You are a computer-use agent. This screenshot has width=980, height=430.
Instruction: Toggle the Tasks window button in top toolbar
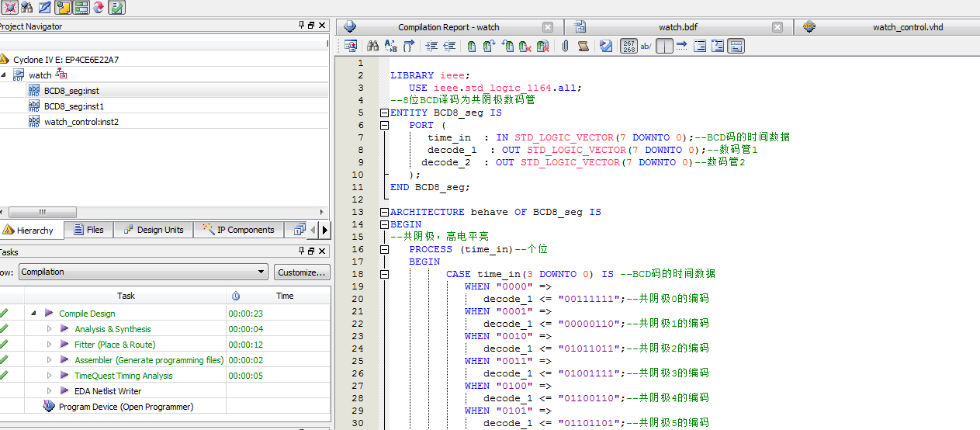pos(116,8)
